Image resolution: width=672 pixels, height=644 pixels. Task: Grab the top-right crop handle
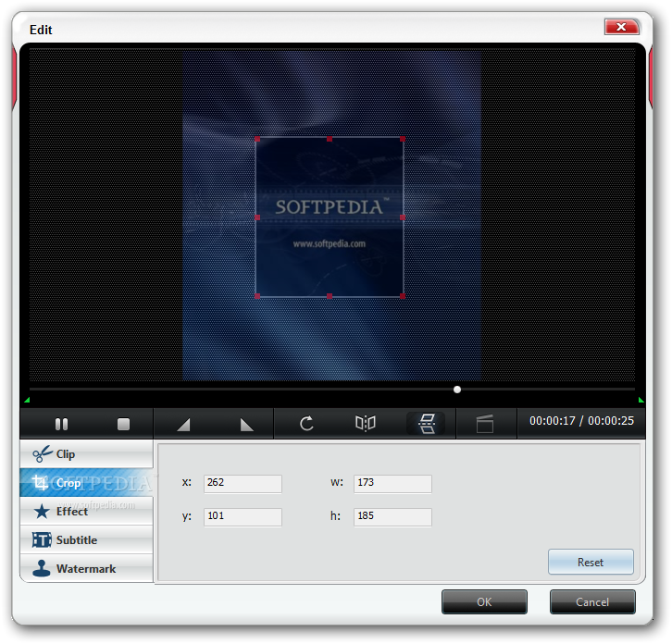[403, 139]
